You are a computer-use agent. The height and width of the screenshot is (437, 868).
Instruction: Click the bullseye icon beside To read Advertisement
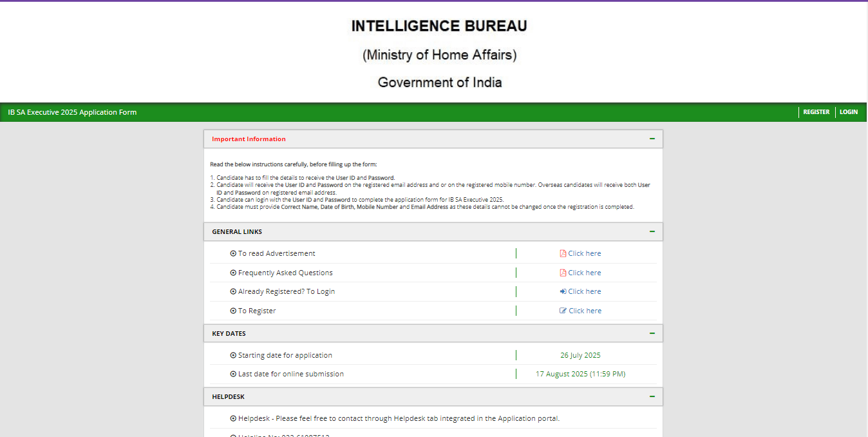point(233,253)
